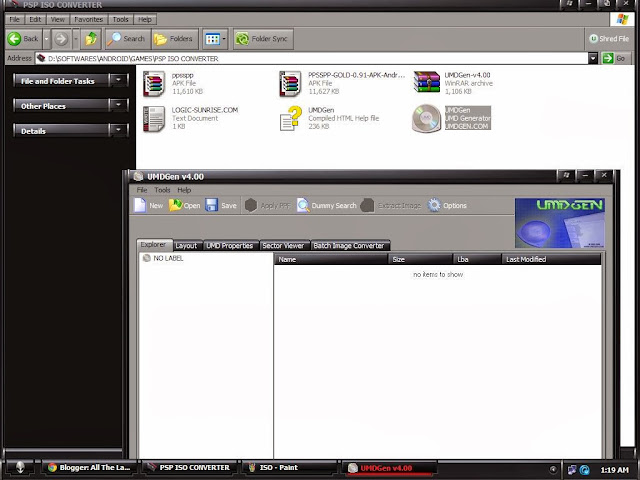Switch to PSP ISO CONVERTER taskbar item
Image resolution: width=640 pixels, height=480 pixels.
tap(189, 468)
